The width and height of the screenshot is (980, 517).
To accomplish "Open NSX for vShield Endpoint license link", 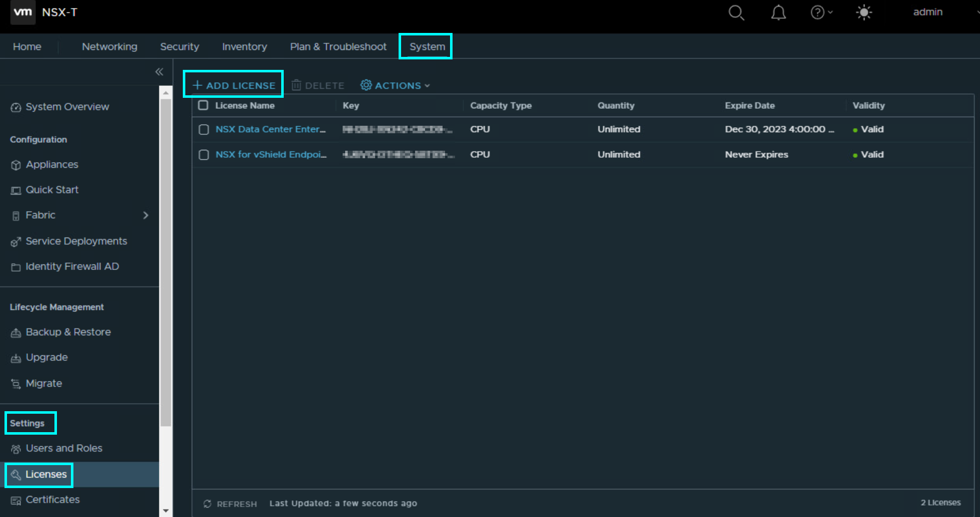I will click(271, 155).
